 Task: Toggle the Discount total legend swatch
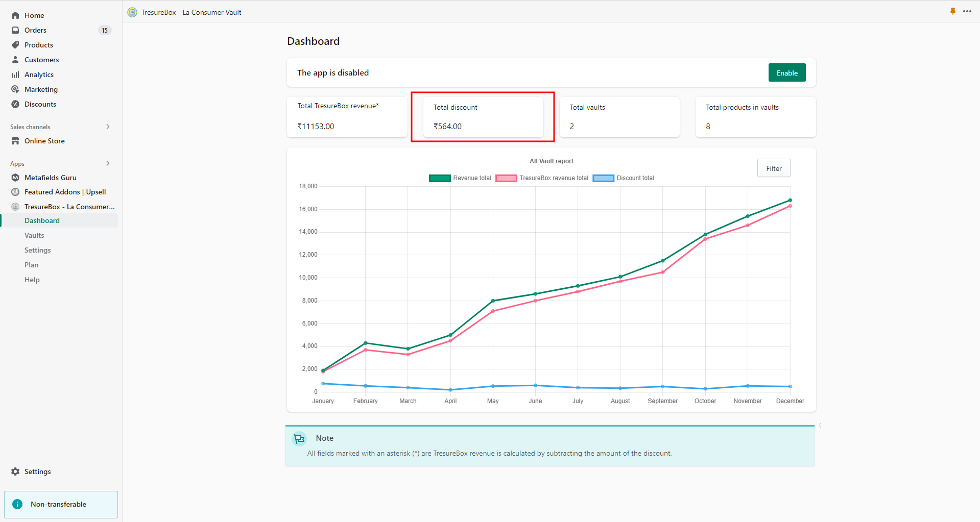(x=603, y=178)
